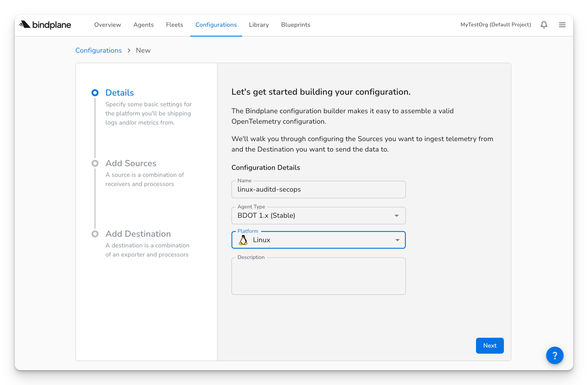Click the Linux penguin icon in Platform field
This screenshot has height=385, width=588.
(x=244, y=240)
